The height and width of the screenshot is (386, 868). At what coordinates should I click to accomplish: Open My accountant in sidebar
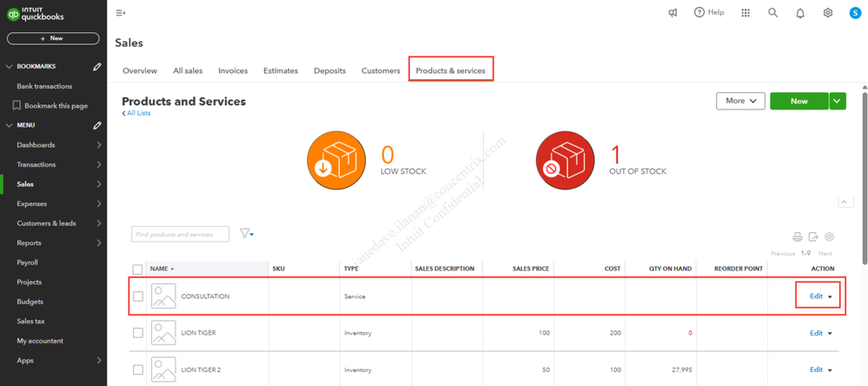pyautogui.click(x=40, y=341)
